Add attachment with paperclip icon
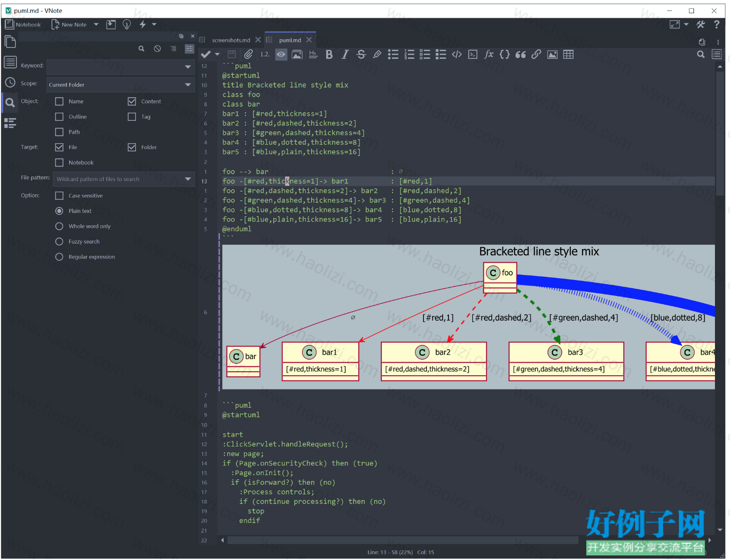The width and height of the screenshot is (730, 560). 248,55
